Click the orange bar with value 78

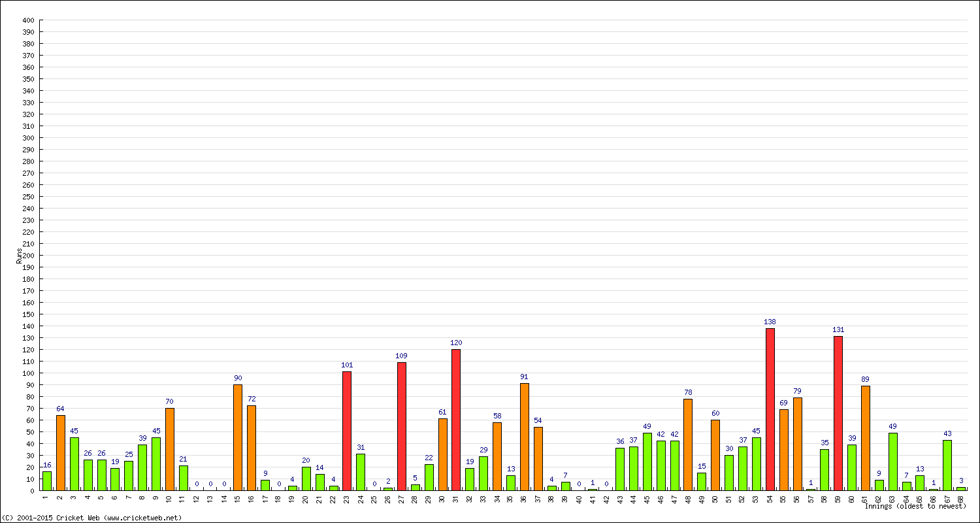pyautogui.click(x=688, y=445)
